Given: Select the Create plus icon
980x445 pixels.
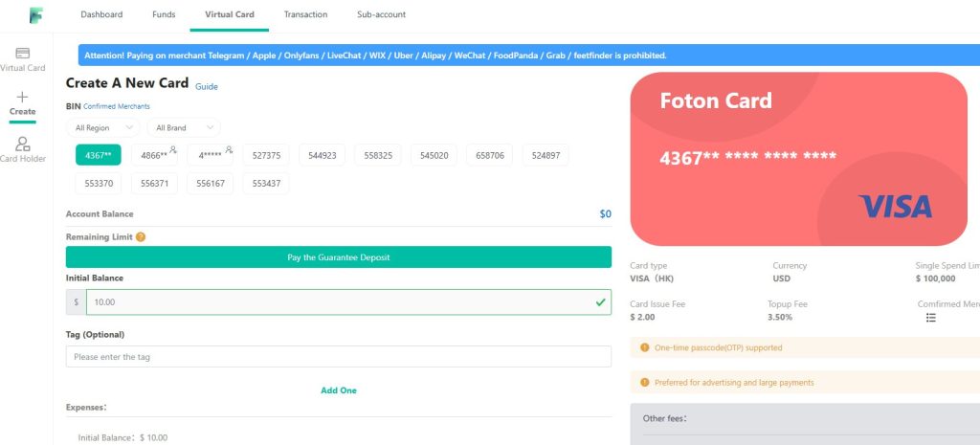Looking at the screenshot, I should tap(23, 97).
